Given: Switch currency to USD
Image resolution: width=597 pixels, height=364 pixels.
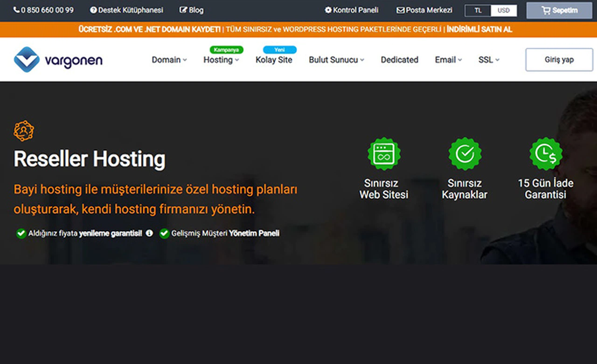Looking at the screenshot, I should [x=504, y=10].
